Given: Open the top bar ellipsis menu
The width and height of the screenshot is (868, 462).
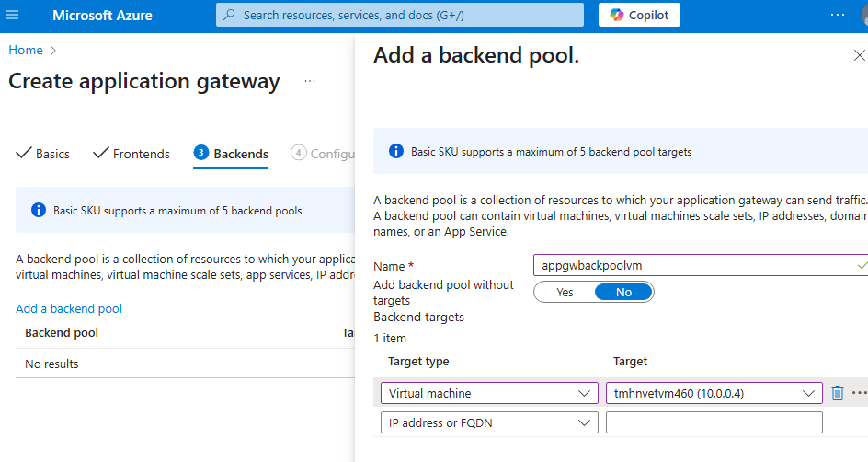Looking at the screenshot, I should click(x=837, y=16).
